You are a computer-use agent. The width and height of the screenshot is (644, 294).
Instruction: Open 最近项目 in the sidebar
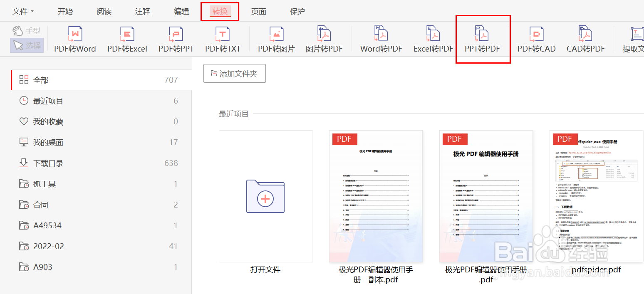click(101, 101)
